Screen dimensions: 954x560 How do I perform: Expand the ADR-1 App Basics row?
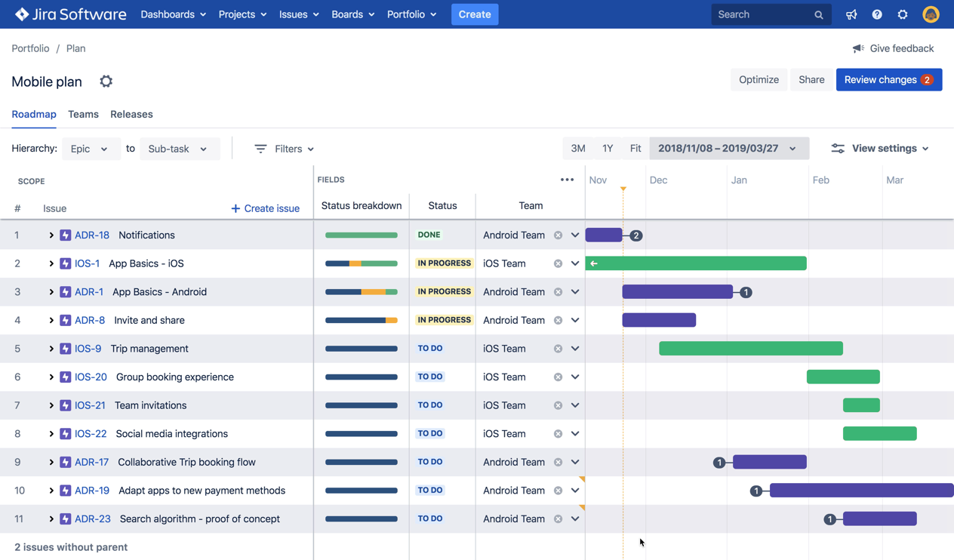(x=51, y=292)
